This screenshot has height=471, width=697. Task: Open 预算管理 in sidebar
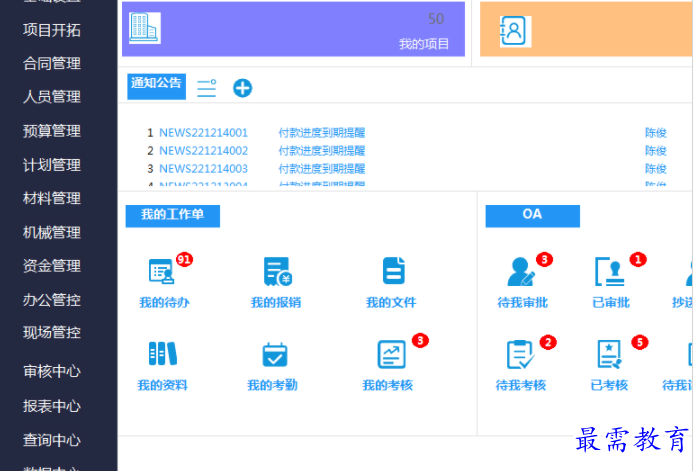(x=52, y=131)
